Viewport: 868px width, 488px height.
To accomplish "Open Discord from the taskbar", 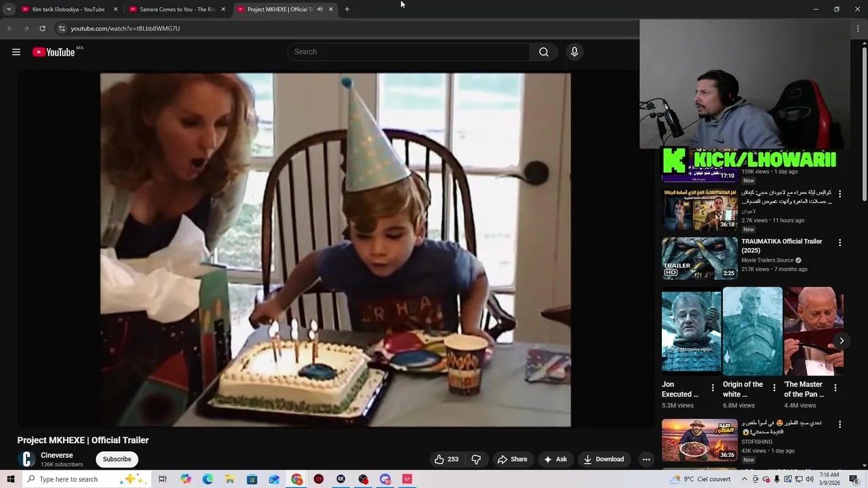I will (385, 479).
